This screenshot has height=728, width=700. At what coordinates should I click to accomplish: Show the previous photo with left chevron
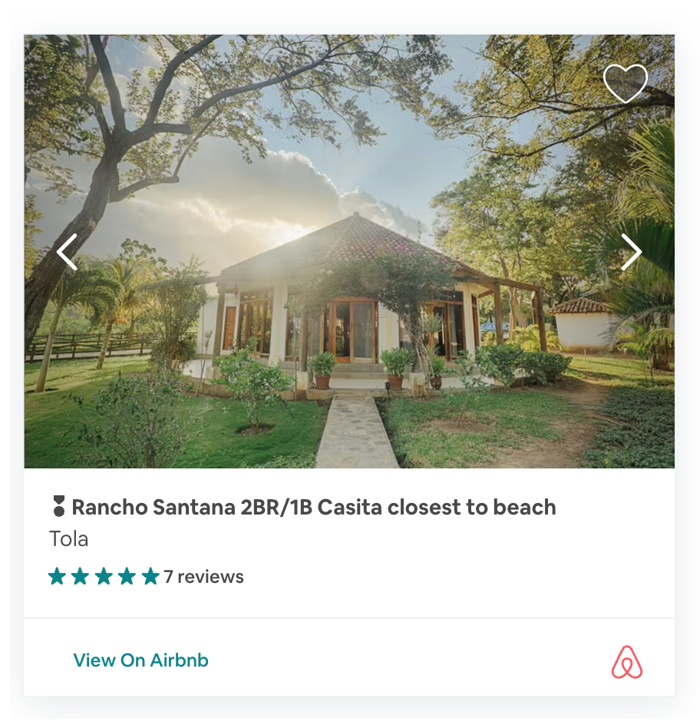[x=67, y=252]
